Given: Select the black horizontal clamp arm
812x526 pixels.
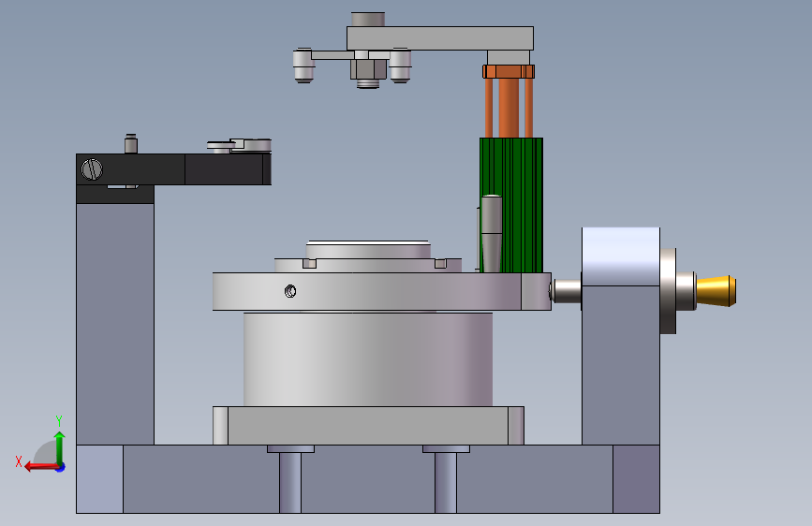Looking at the screenshot, I should coord(173,169).
